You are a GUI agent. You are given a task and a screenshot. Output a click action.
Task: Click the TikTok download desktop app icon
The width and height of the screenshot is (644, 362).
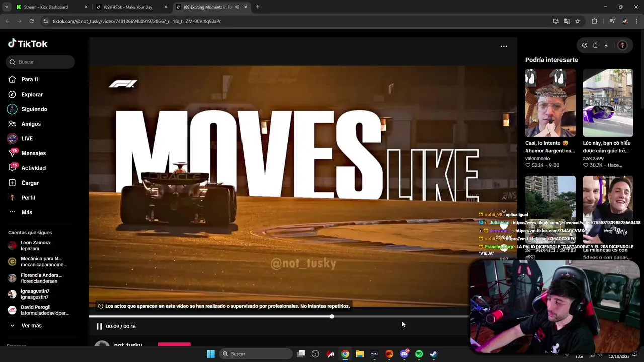[x=606, y=45]
